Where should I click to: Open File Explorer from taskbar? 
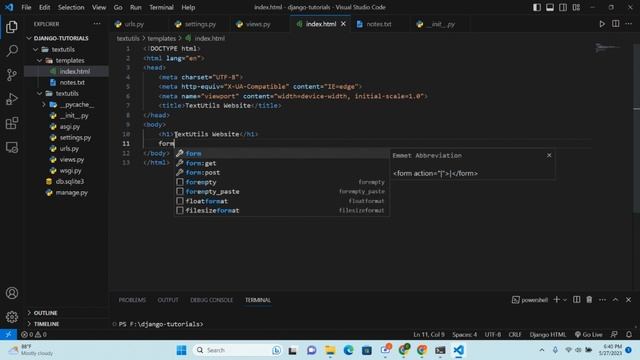click(330, 350)
